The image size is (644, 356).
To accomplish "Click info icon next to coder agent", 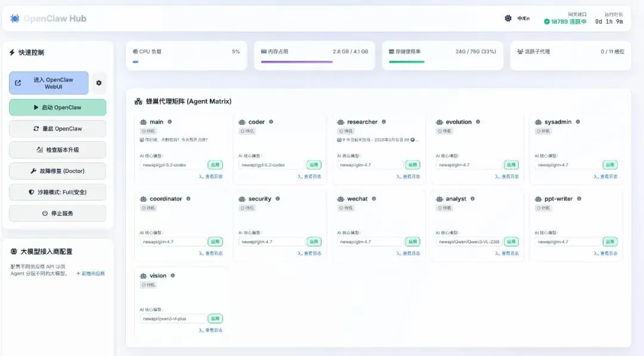I will [x=271, y=122].
